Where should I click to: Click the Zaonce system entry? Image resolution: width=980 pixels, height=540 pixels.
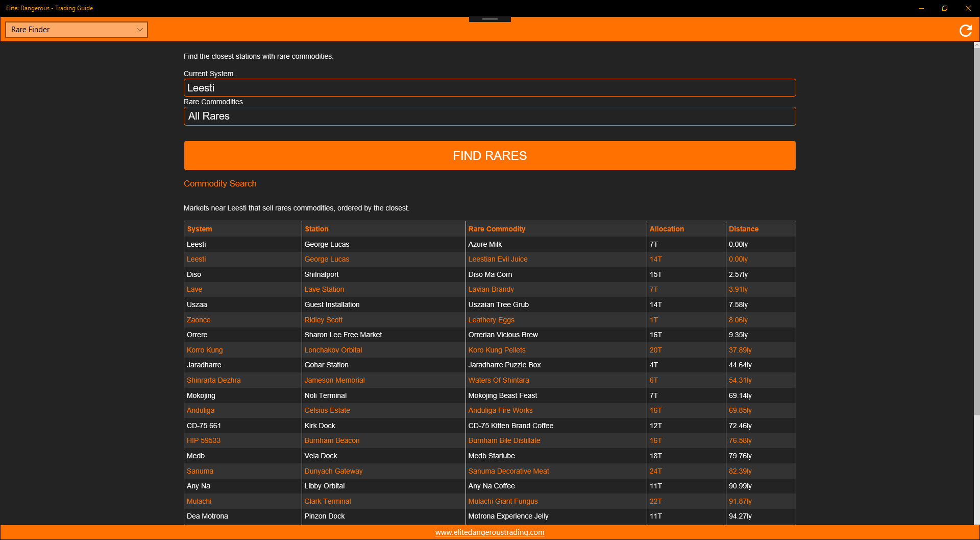click(199, 320)
